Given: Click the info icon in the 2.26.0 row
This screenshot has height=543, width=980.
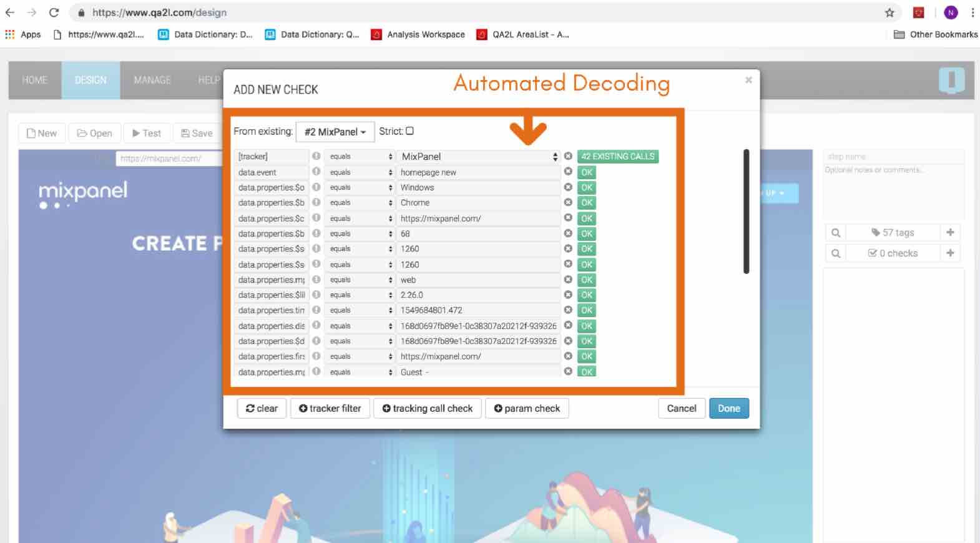Looking at the screenshot, I should pos(316,295).
